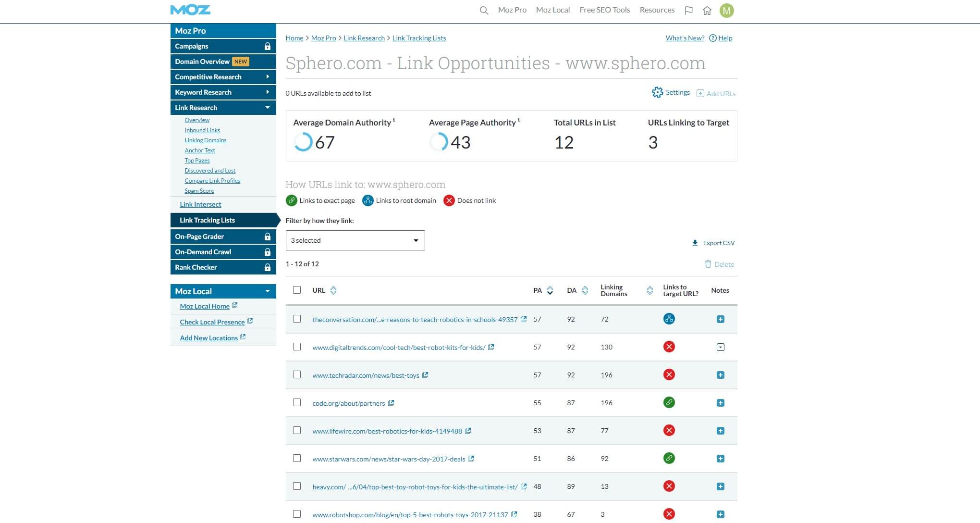Select Domain Overview in sidebar

pyautogui.click(x=223, y=62)
